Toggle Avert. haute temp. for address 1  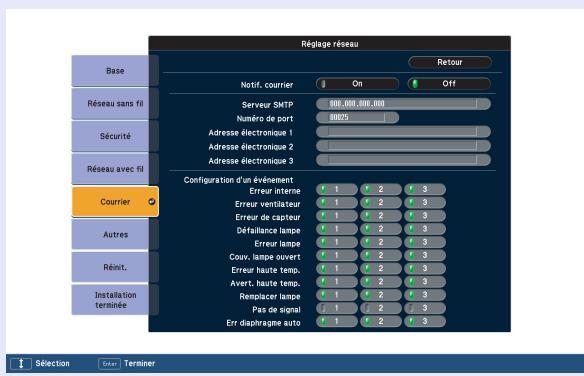pyautogui.click(x=337, y=282)
